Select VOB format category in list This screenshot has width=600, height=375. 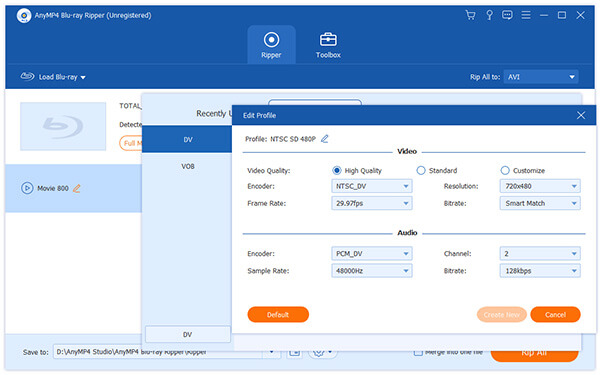click(x=187, y=166)
